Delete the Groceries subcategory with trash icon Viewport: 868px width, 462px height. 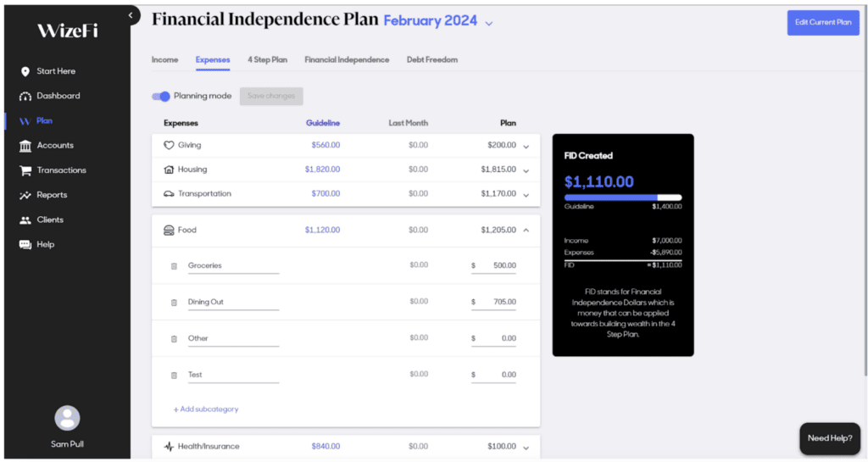[174, 266]
